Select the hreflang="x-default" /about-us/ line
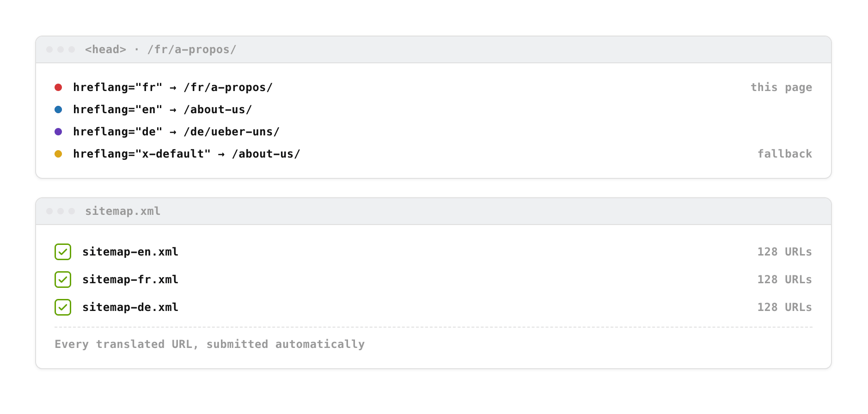The width and height of the screenshot is (868, 414). tap(187, 154)
